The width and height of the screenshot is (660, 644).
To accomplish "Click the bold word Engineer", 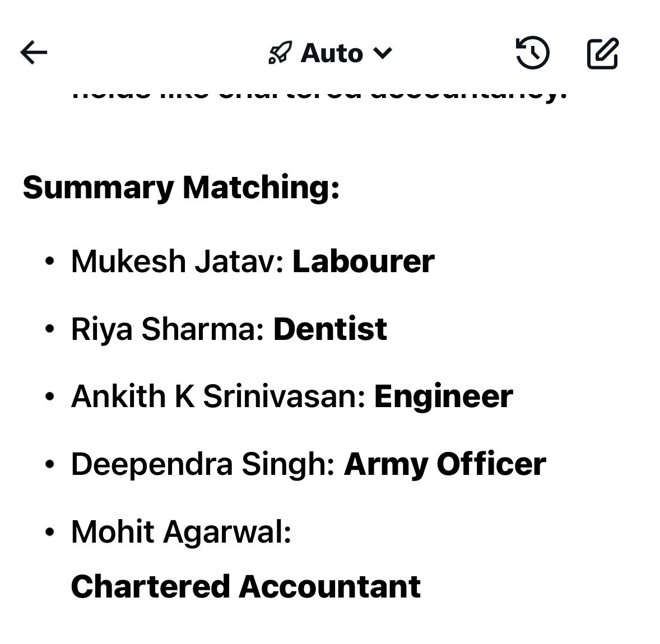I will (443, 396).
